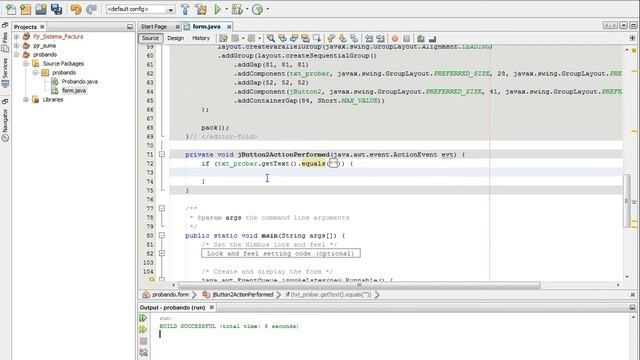This screenshot has height=360, width=640.
Task: Switch to the Start Page tab
Action: (154, 27)
